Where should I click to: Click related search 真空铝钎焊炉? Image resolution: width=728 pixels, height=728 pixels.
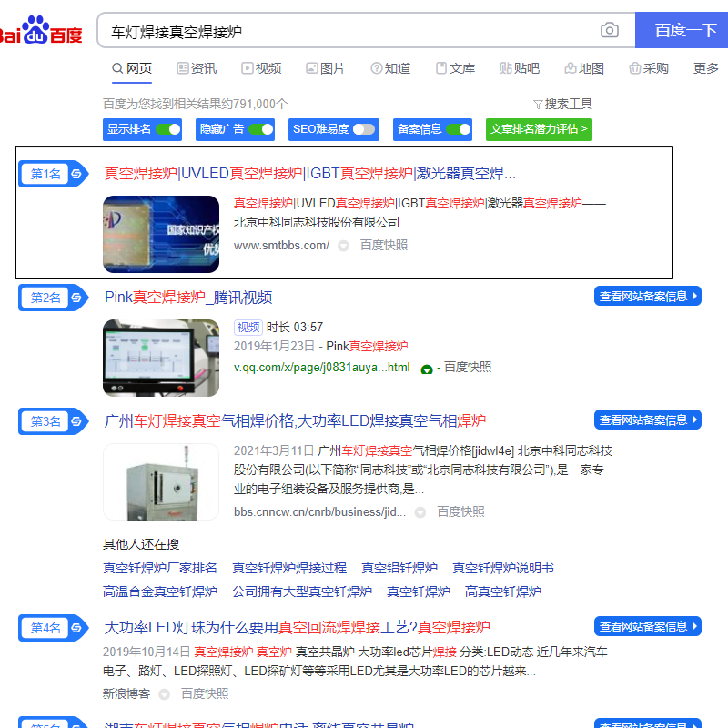399,568
